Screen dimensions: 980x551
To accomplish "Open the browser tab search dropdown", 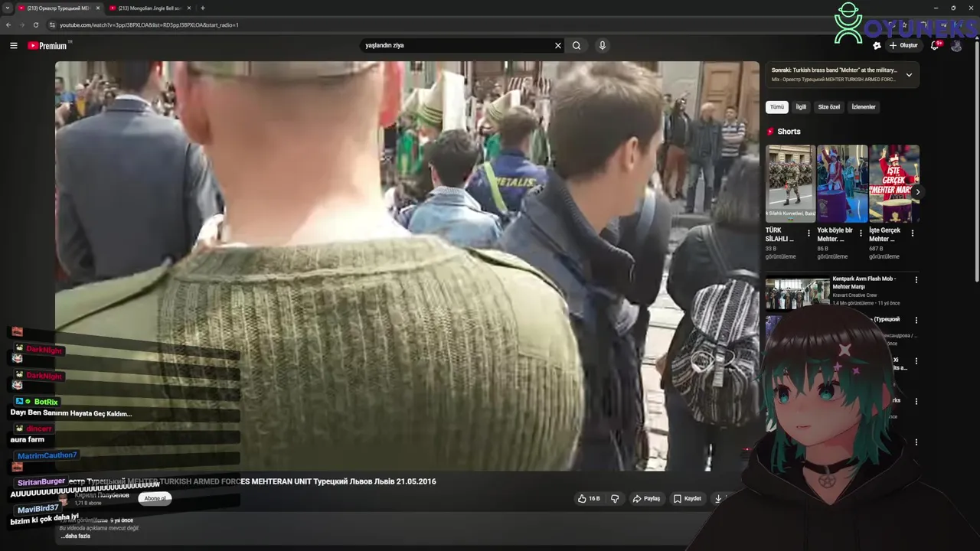I will click(x=7, y=8).
